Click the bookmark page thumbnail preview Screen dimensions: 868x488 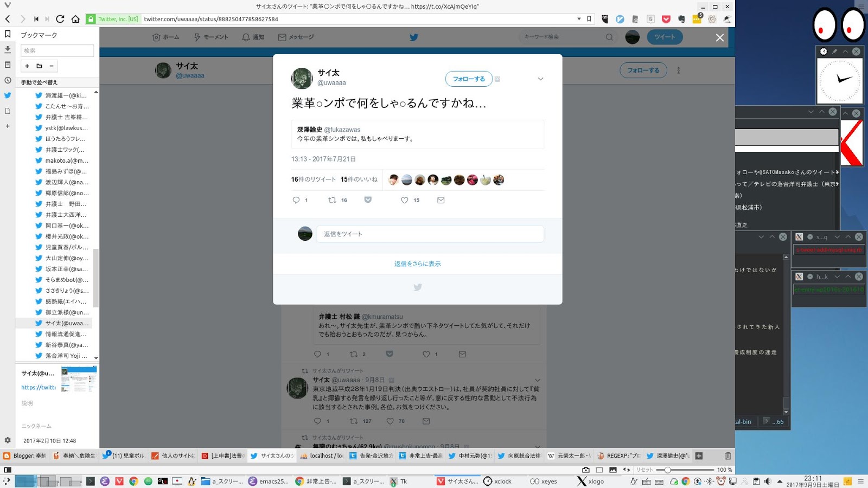point(79,380)
